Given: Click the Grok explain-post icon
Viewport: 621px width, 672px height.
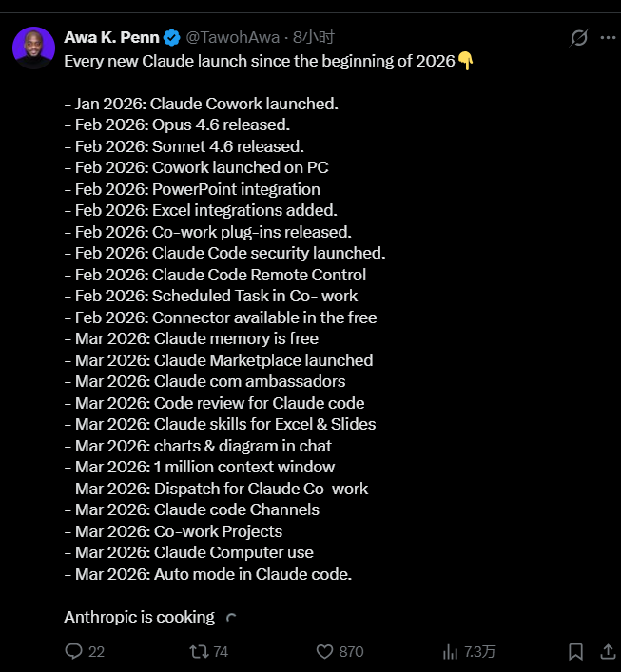Looking at the screenshot, I should [x=578, y=38].
